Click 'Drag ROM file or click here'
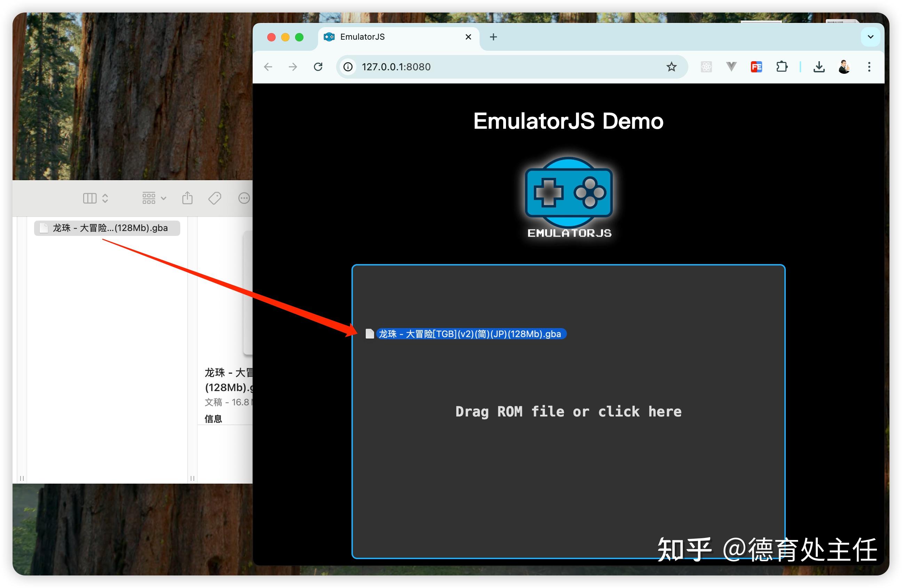Viewport: 902px width, 588px height. coord(569,412)
